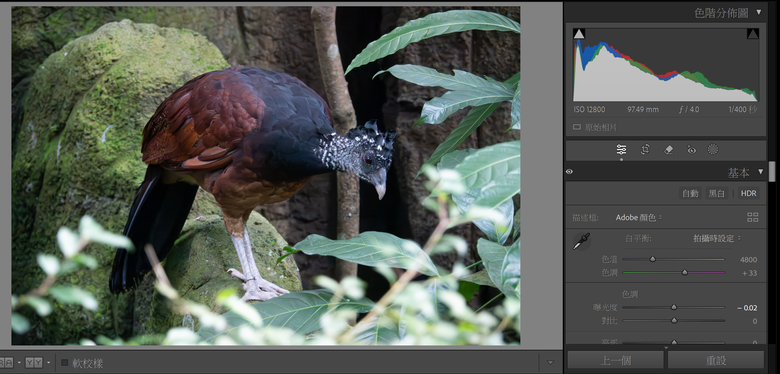Viewport: 780px width, 374px height.
Task: Adjust the 對比 contrast slider
Action: [674, 320]
